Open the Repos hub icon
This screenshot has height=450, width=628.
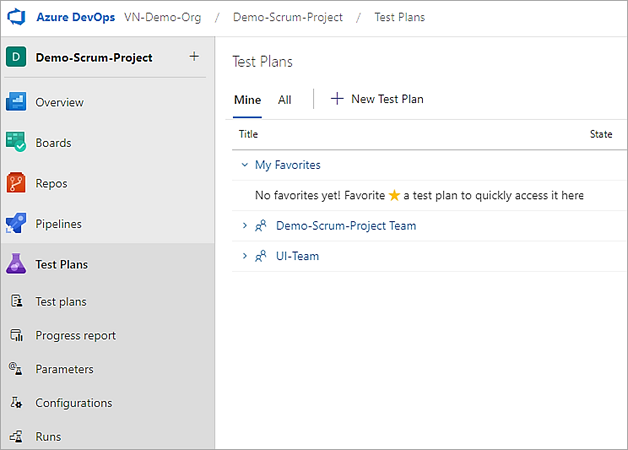(17, 184)
